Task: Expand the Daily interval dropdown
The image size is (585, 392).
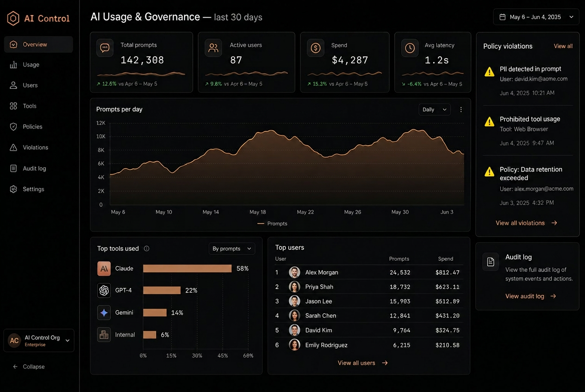Action: point(435,110)
